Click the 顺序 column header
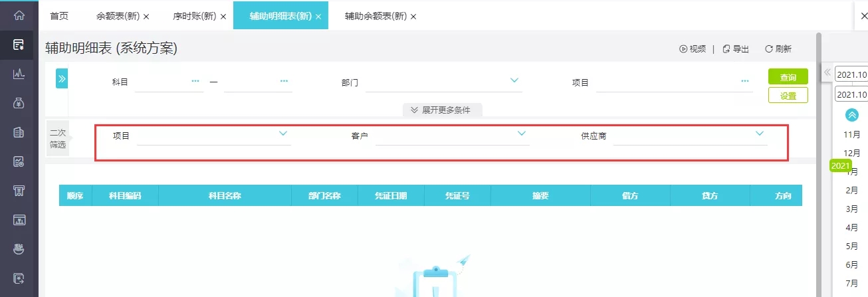This screenshot has width=868, height=297. pos(75,195)
